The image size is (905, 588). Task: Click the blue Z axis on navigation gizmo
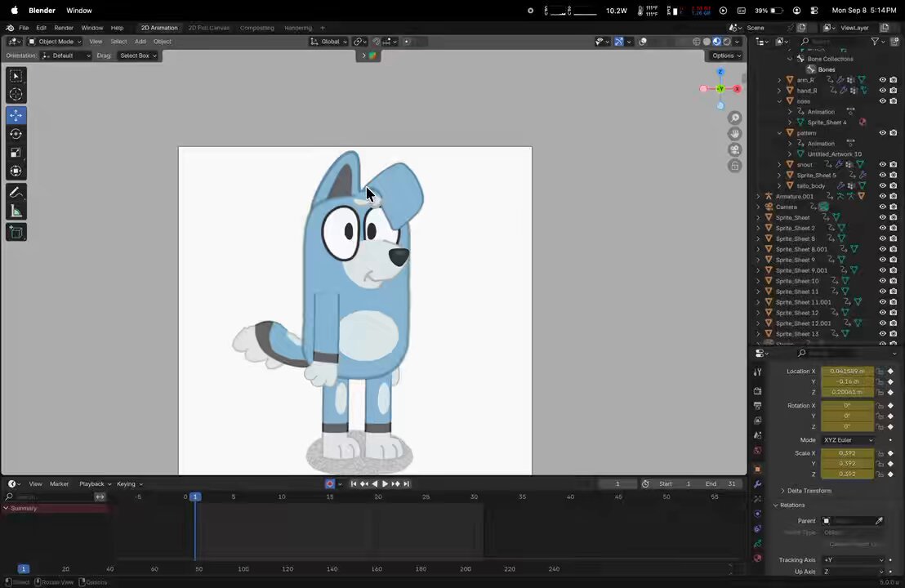pyautogui.click(x=720, y=72)
